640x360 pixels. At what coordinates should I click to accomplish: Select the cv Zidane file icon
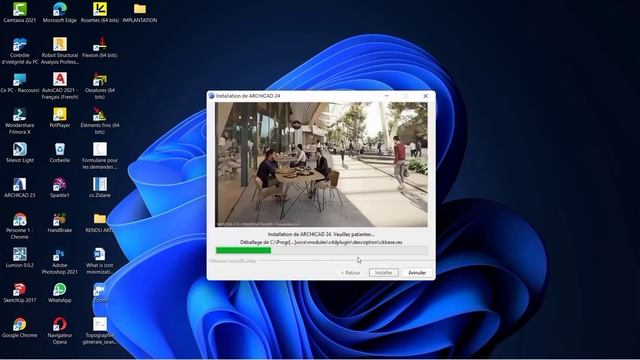pyautogui.click(x=100, y=188)
